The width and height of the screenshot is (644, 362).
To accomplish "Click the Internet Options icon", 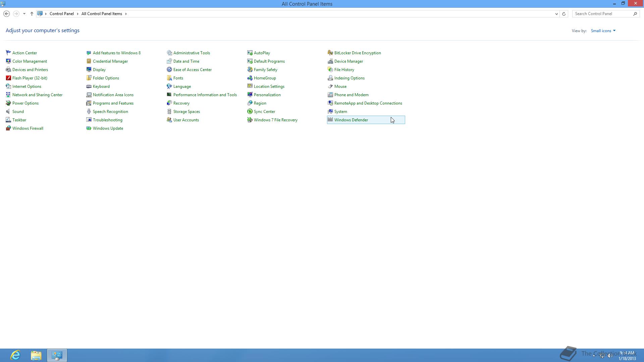I will point(8,86).
